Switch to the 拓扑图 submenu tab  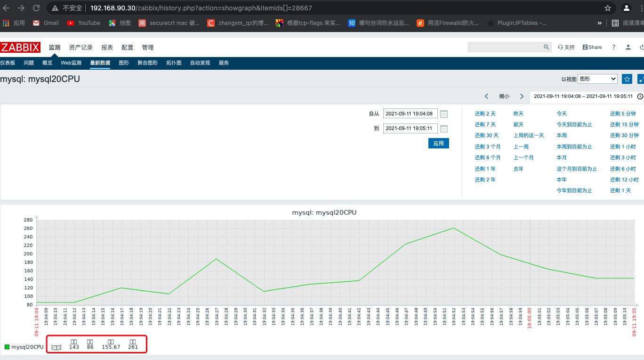coord(174,63)
